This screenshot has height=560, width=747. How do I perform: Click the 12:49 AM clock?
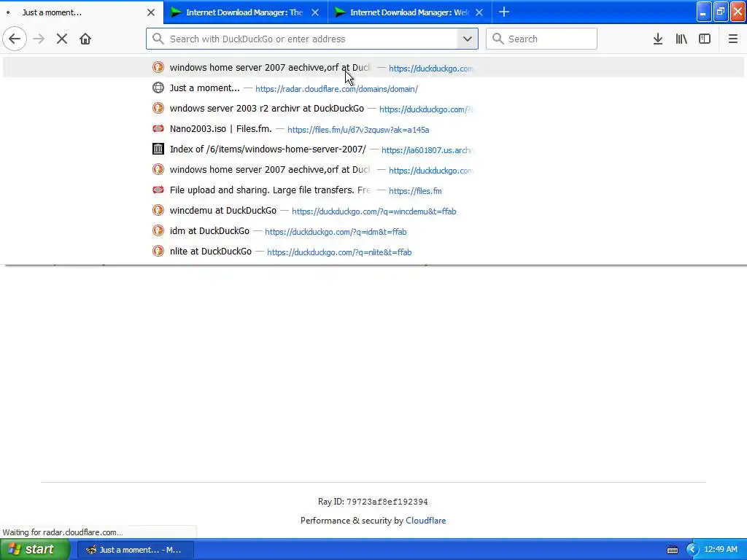pyautogui.click(x=720, y=550)
